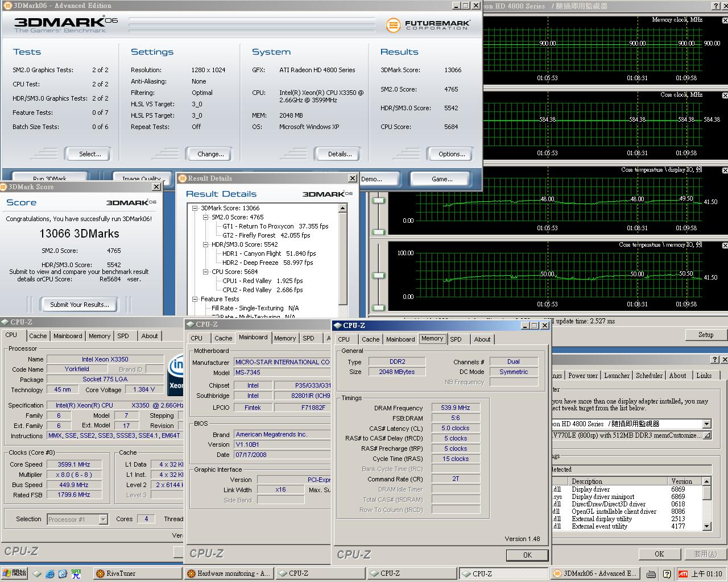Select the SPD tab in front CPU-Z
Image resolution: width=728 pixels, height=582 pixels.
[456, 339]
